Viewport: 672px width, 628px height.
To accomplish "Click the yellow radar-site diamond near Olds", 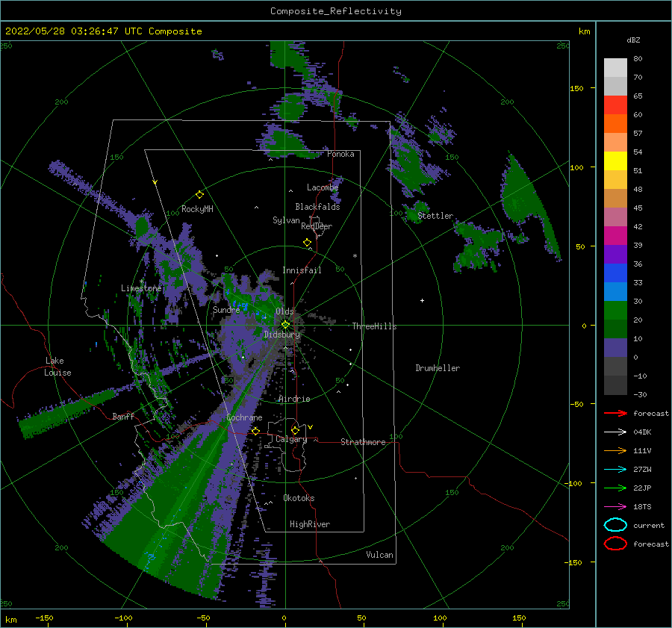I will coord(285,325).
